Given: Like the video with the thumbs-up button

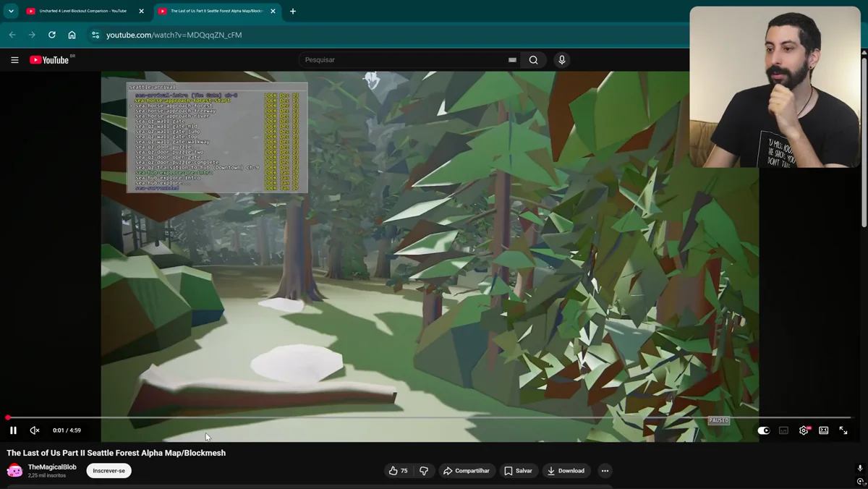Looking at the screenshot, I should tap(399, 471).
